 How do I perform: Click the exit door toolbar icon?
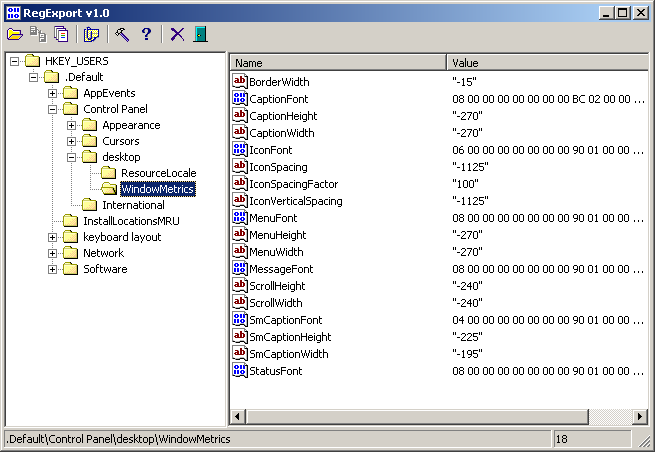coord(201,34)
